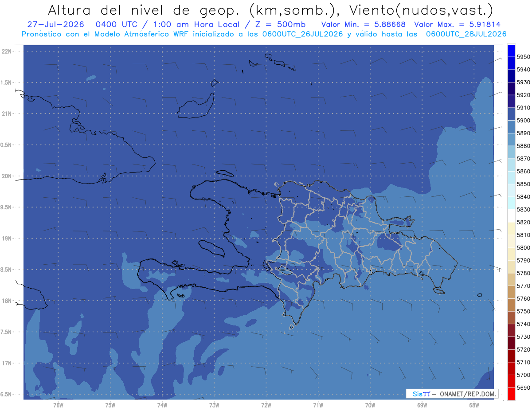Viewport: 532px width, 411px height.
Task: Click the '5850' colorbar label
Action: coord(524,184)
